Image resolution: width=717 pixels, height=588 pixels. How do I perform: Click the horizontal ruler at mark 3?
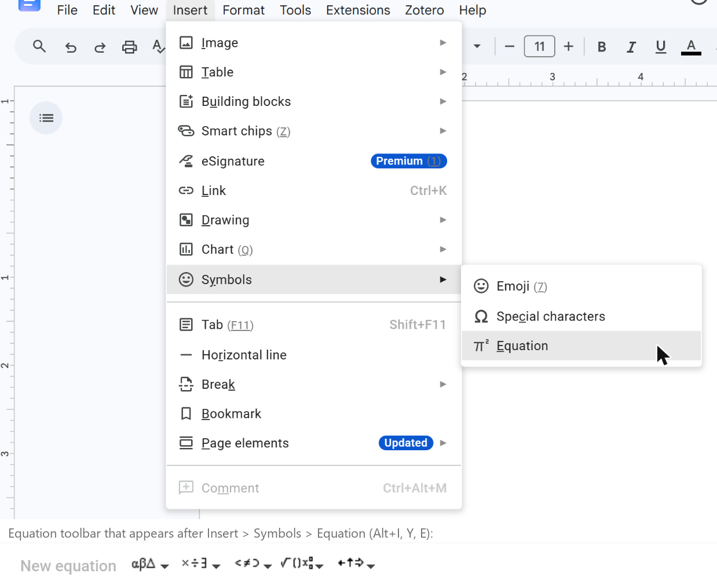coord(552,78)
